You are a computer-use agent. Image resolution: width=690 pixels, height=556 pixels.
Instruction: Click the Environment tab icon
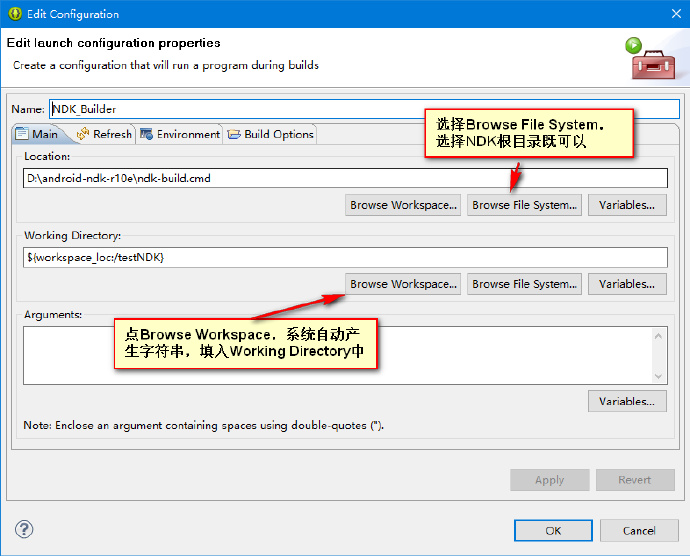pyautogui.click(x=146, y=134)
